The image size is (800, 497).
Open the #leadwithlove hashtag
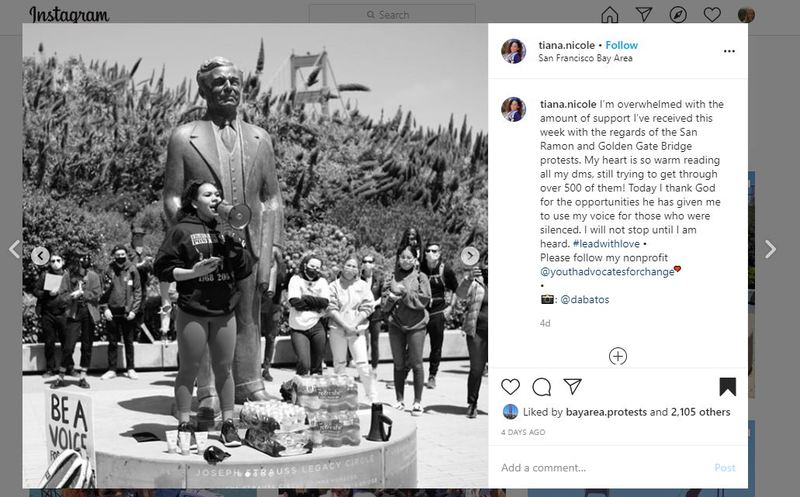tap(606, 244)
